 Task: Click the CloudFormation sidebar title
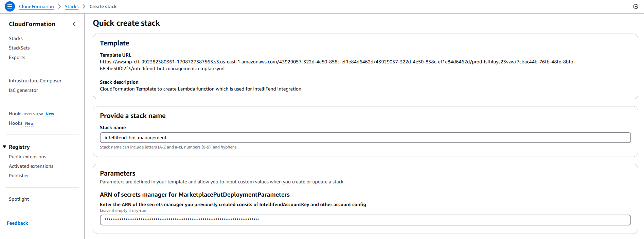pos(32,24)
